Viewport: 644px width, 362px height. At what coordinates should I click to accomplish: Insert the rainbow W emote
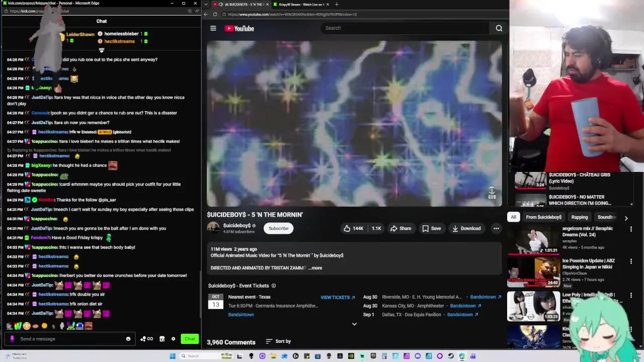click(x=18, y=326)
